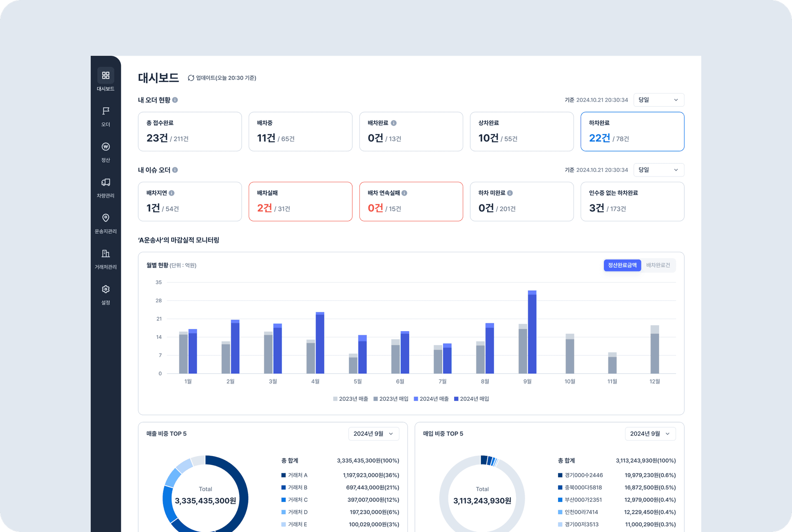Click the 거래처 B legend row
Viewport: 792px width, 532px height.
point(340,487)
